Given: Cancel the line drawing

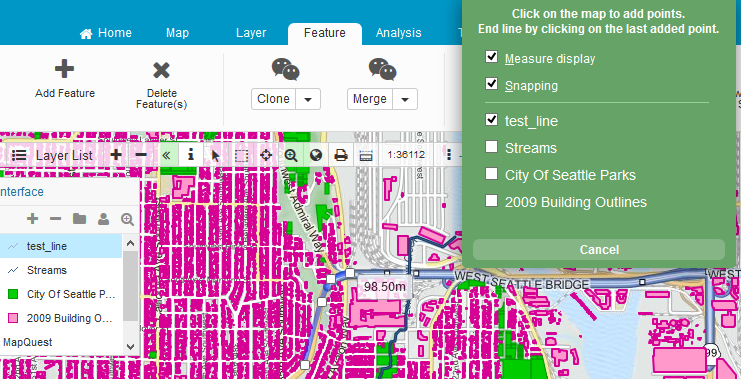Looking at the screenshot, I should coord(599,250).
